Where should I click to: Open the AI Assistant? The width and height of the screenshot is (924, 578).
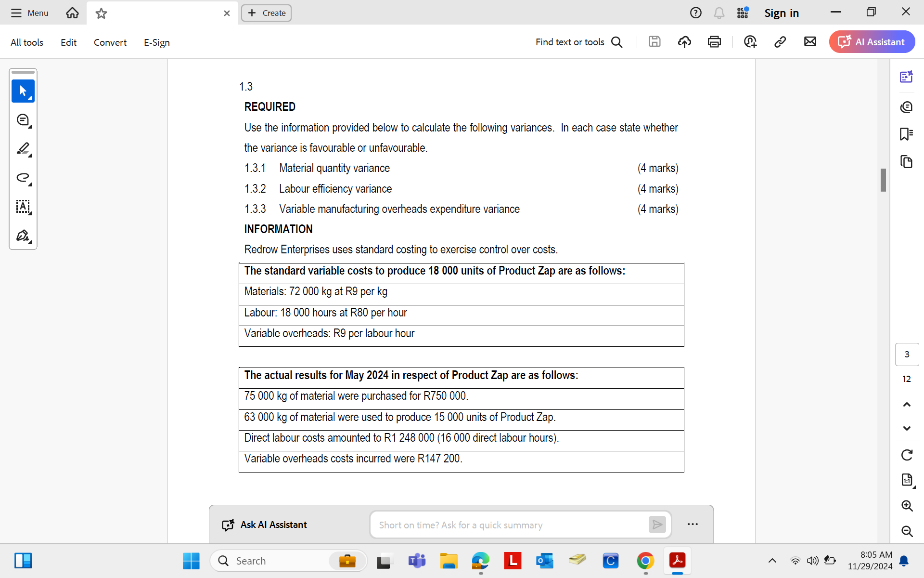pyautogui.click(x=872, y=42)
